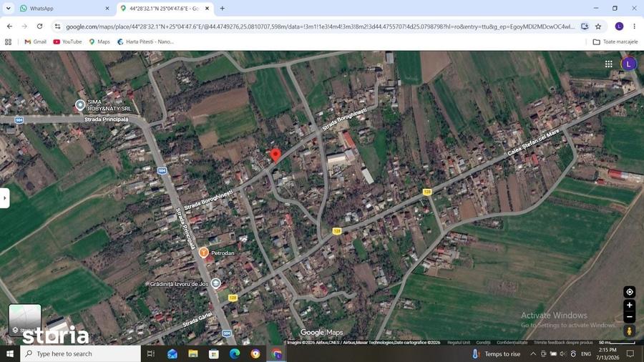Open the bookmarks bar apps grid
644x362 pixels.
[8, 41]
